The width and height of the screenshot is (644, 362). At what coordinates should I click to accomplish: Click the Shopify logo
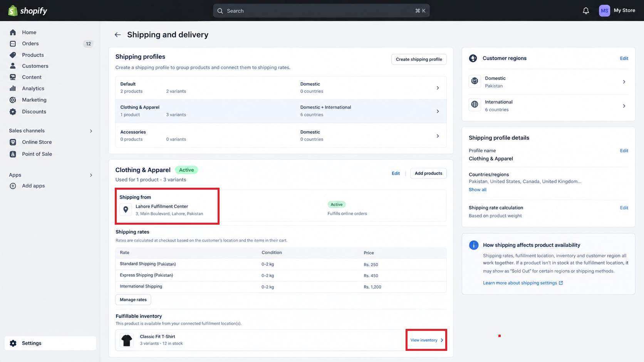(x=28, y=11)
